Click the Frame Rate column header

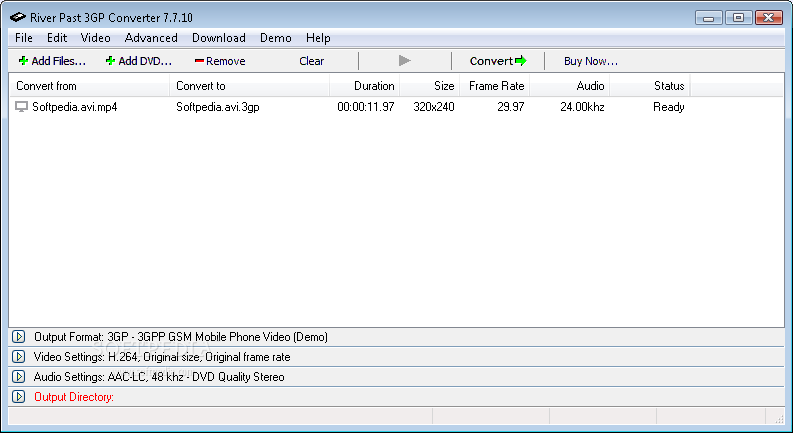[495, 86]
